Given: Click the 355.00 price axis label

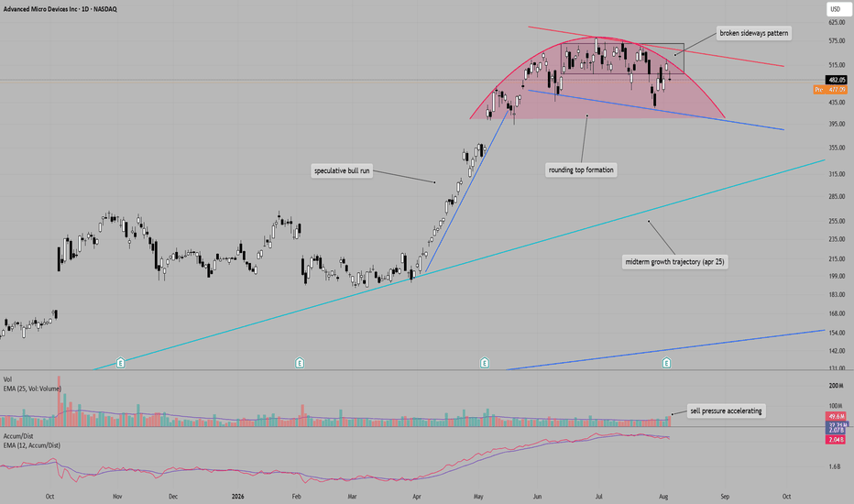Looking at the screenshot, I should coord(837,148).
